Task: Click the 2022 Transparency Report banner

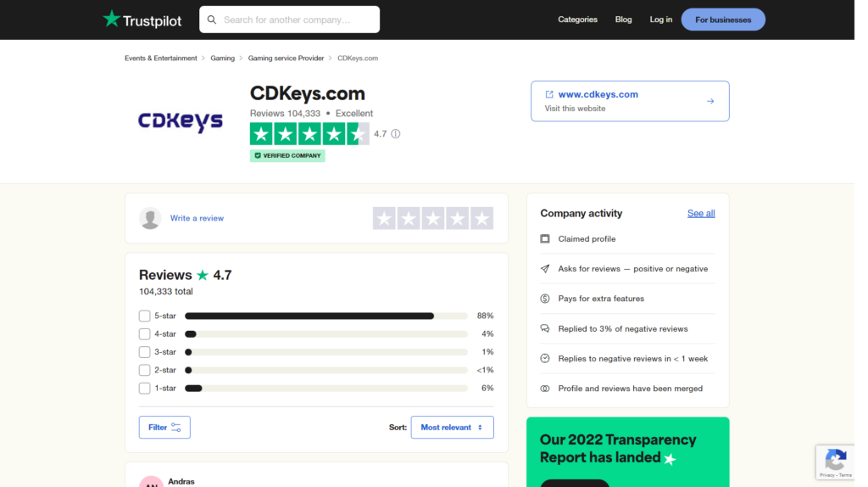Action: (628, 452)
